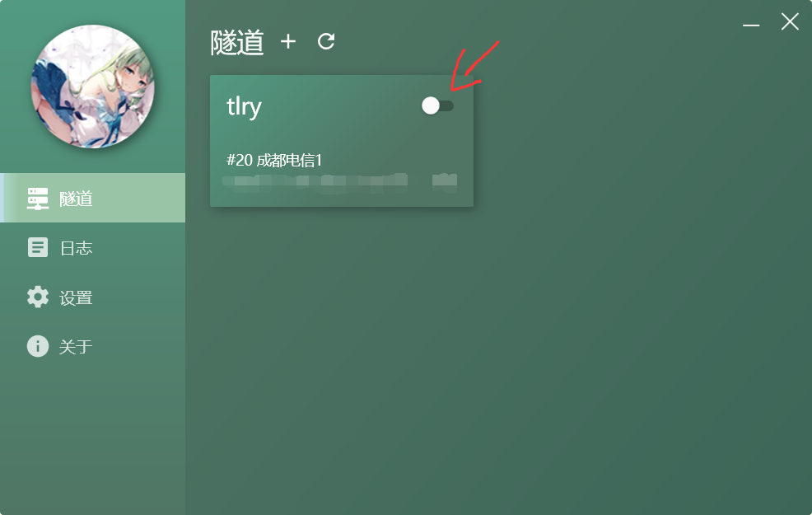Click the dark track of the tlry switch
The width and height of the screenshot is (812, 515).
[x=447, y=105]
